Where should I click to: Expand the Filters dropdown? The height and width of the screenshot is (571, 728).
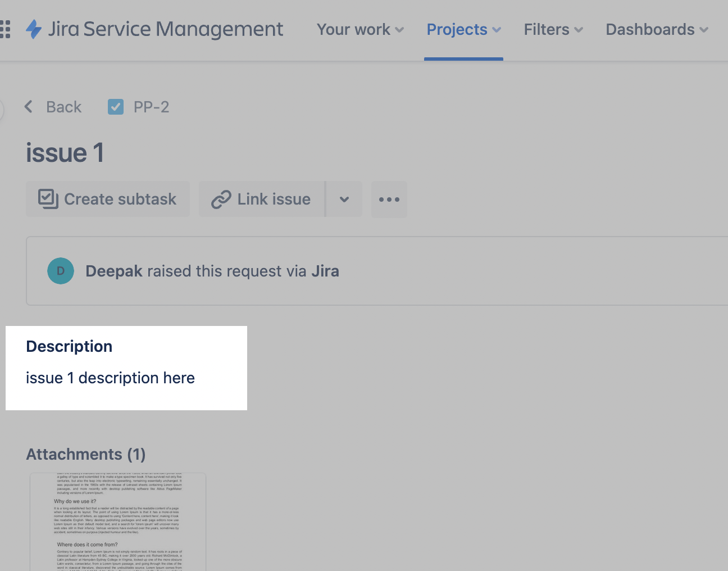tap(553, 29)
